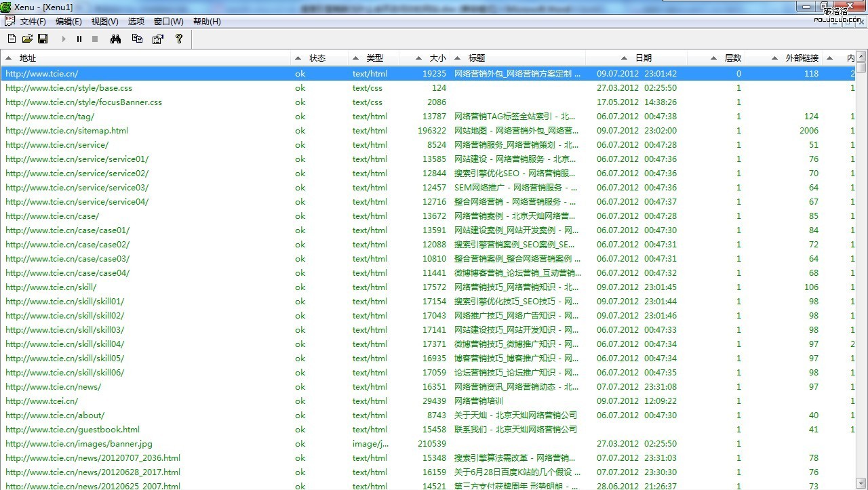Viewport: 868px width, 490px height.
Task: Click the document icon left of 文件 menu
Action: (9, 21)
